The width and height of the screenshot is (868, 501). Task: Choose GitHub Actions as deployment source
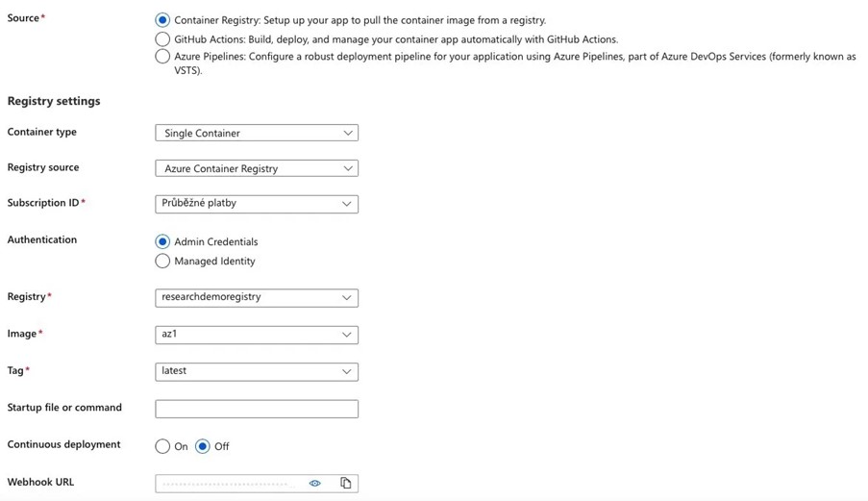[x=162, y=39]
